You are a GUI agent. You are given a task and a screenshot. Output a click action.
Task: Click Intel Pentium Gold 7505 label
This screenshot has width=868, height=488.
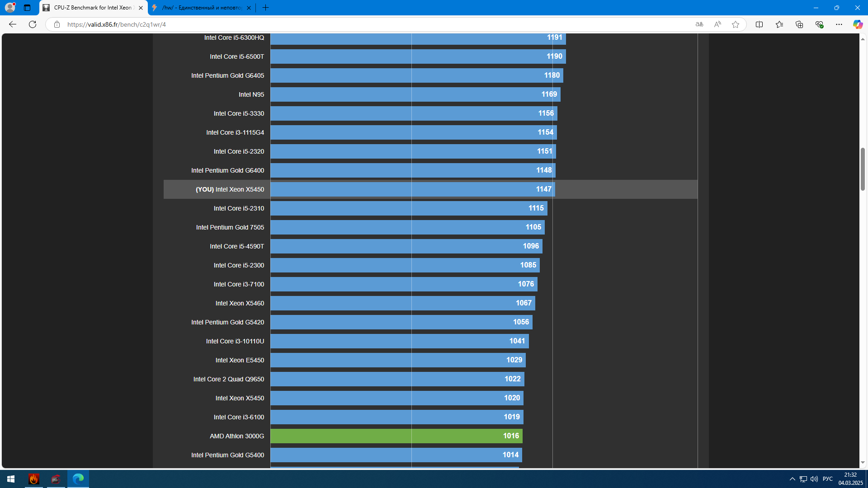click(x=230, y=227)
